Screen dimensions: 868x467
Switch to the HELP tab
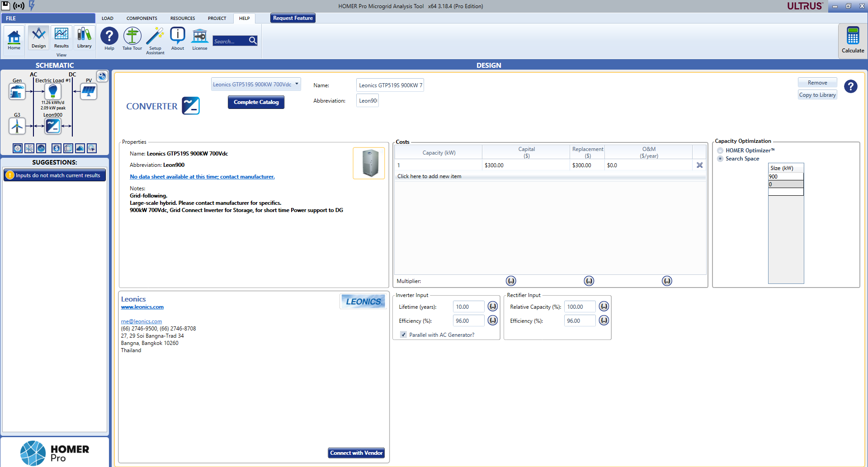click(244, 19)
